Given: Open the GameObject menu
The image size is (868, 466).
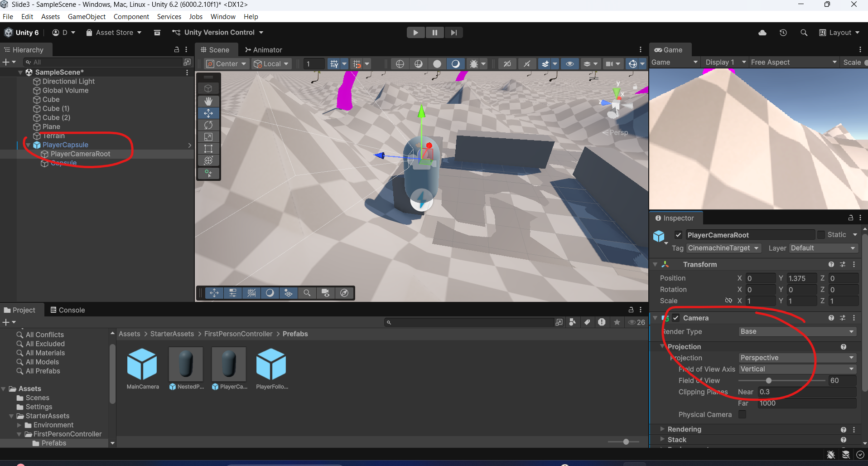Looking at the screenshot, I should pos(86,16).
